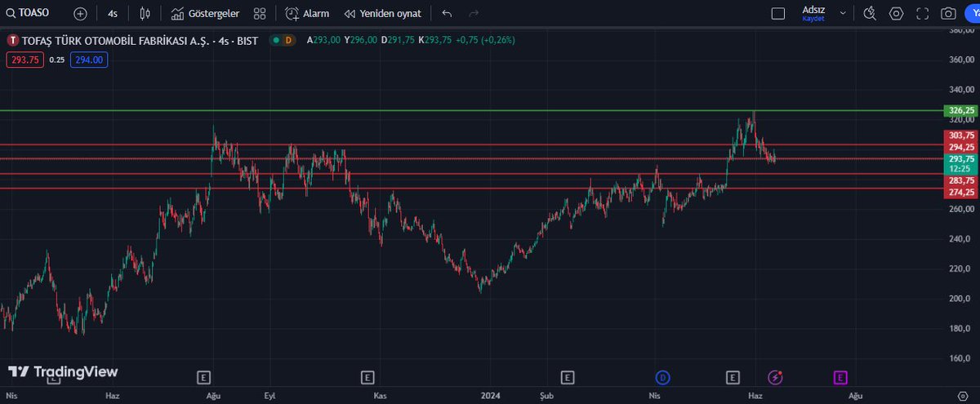Open time axis settings gear icon
Viewport: 980px width, 404px height.
pos(961,395)
